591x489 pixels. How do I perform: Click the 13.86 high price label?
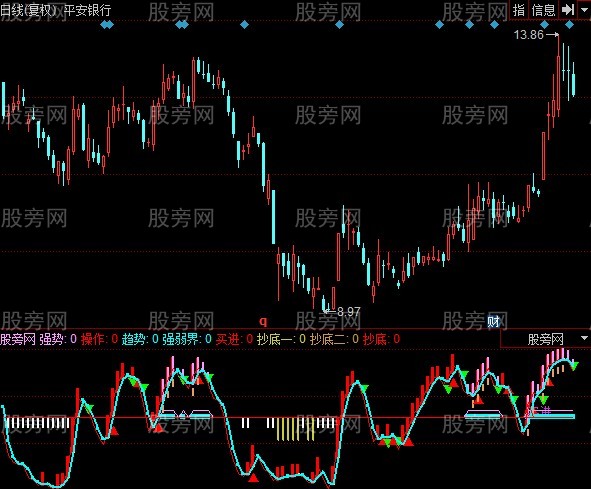coord(529,35)
